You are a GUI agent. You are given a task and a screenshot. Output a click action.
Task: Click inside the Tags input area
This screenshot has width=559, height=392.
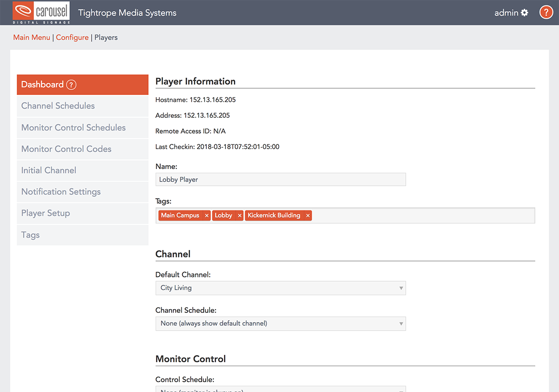(419, 215)
